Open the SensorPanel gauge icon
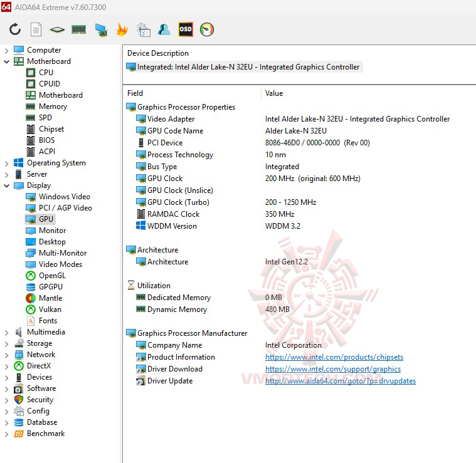Screen dimensions: 476x463 click(207, 29)
